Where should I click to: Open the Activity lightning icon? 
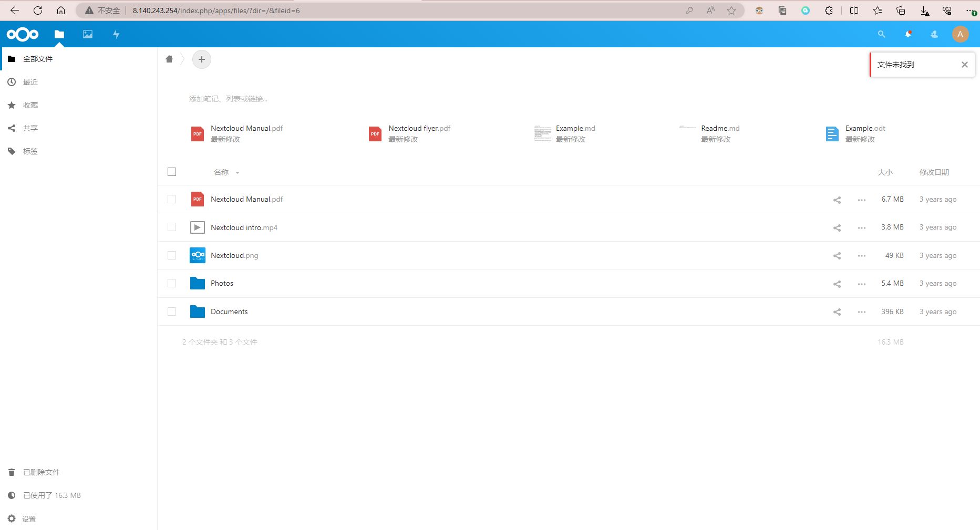(x=116, y=34)
